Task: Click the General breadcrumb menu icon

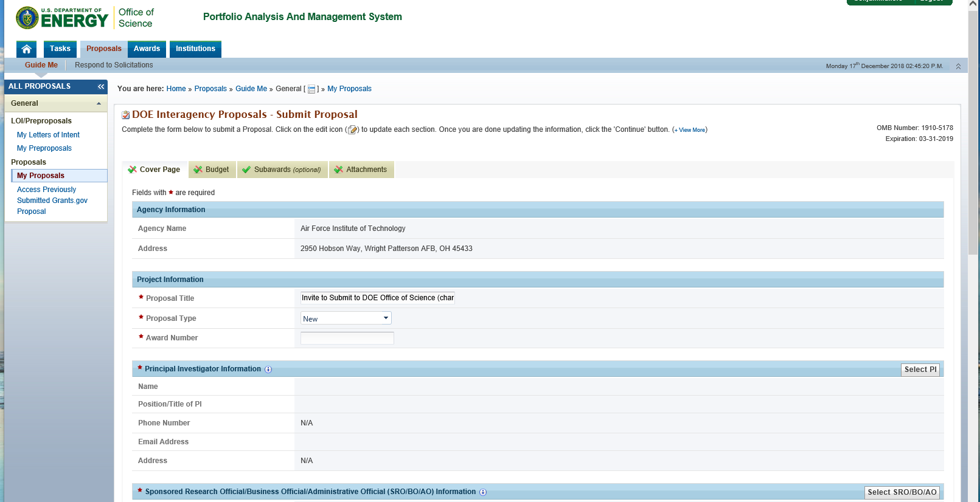Action: (311, 89)
